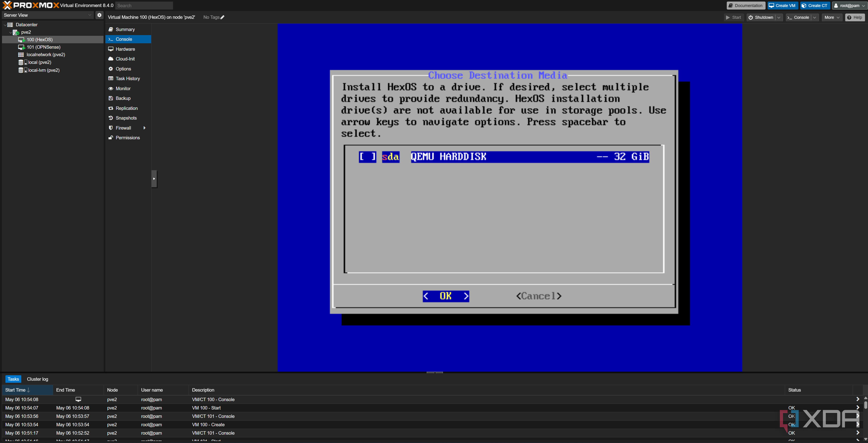
Task: Open Permissions section
Action: [x=128, y=138]
